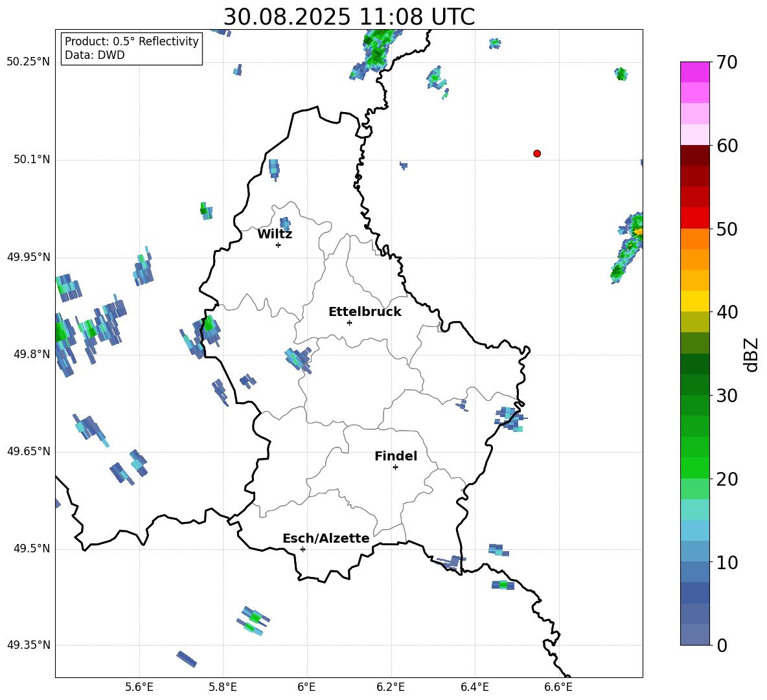Viewport: 767px width, 700px height.
Task: Click the Findel station cross marker
Action: point(395,467)
